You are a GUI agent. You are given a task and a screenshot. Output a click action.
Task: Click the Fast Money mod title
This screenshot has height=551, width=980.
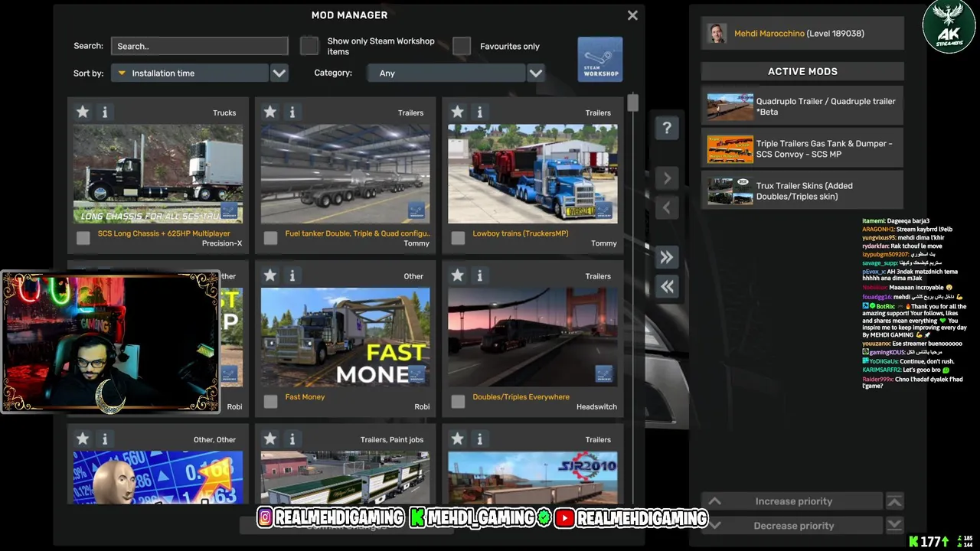(305, 397)
